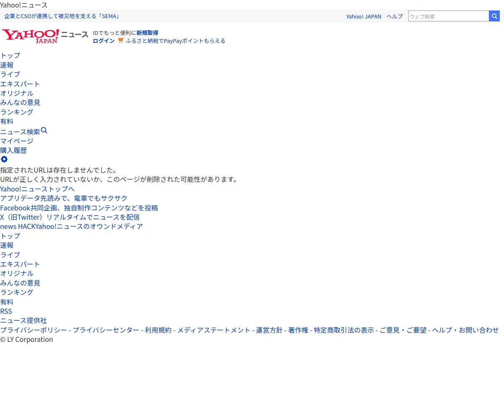Click the ログイン link
This screenshot has height=420, width=504.
104,41
